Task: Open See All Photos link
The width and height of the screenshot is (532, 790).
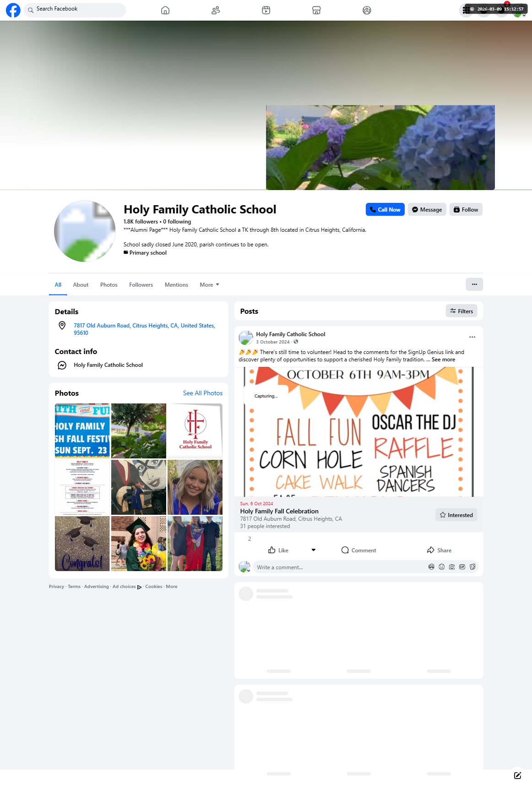Action: pos(203,393)
